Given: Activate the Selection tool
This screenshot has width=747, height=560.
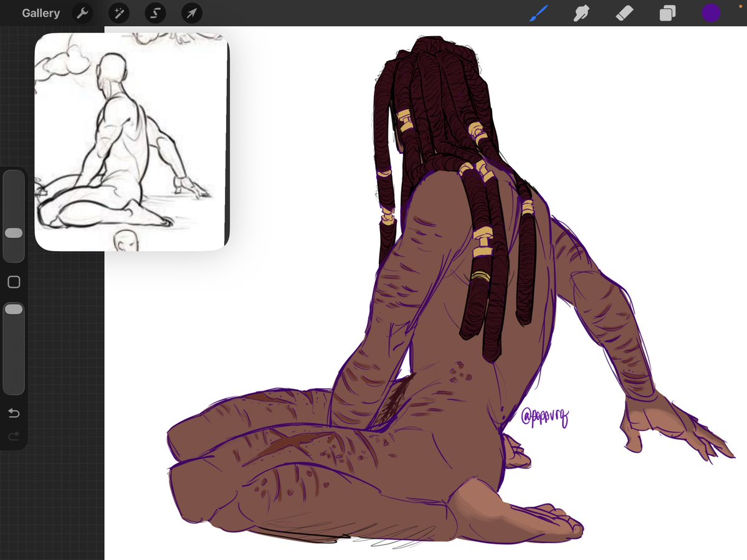Looking at the screenshot, I should [x=155, y=13].
